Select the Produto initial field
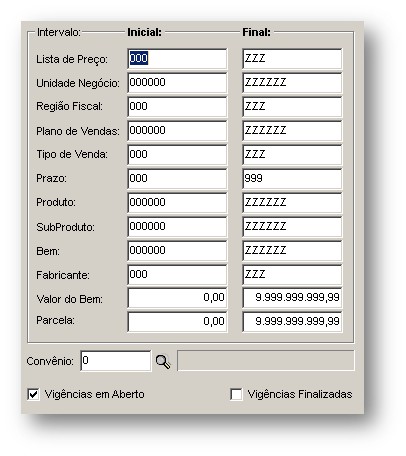Screen dimensions: 406x456 tap(177, 203)
